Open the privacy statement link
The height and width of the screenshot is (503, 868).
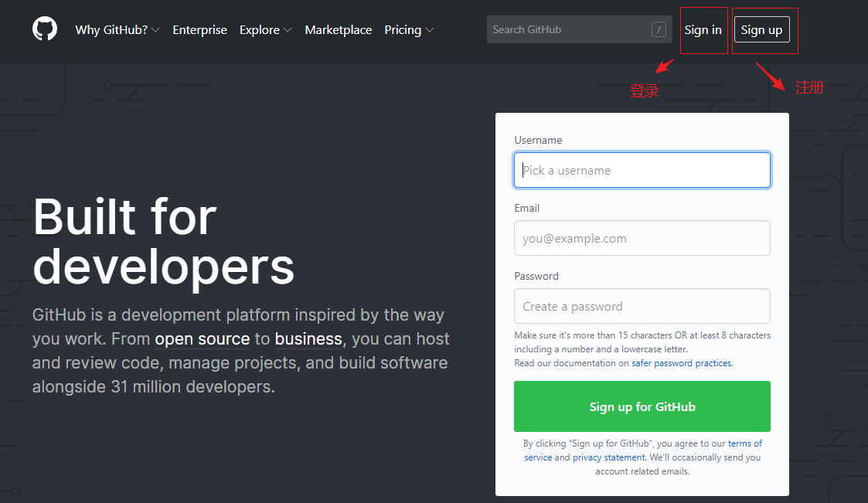pyautogui.click(x=609, y=457)
